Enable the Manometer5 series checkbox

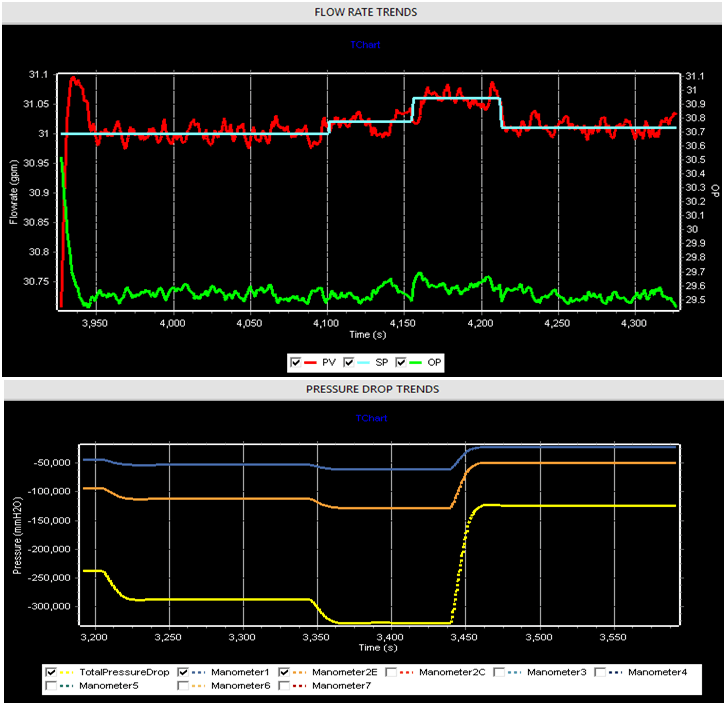pyautogui.click(x=53, y=687)
